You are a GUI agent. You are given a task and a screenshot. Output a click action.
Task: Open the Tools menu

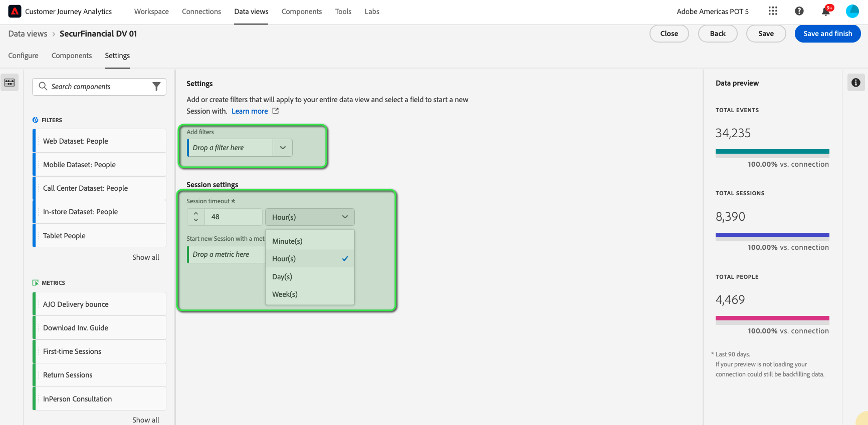pos(343,12)
